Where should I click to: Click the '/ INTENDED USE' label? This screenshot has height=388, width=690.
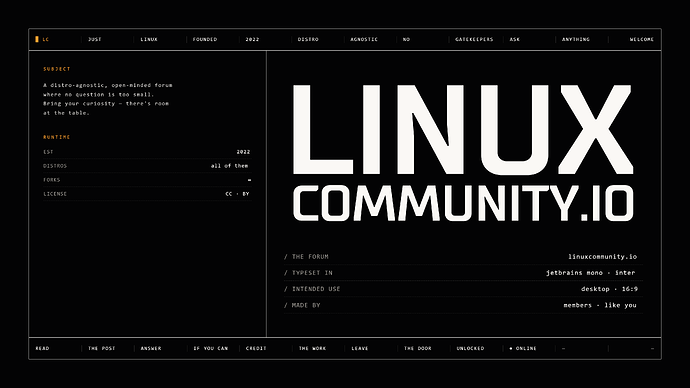click(312, 289)
